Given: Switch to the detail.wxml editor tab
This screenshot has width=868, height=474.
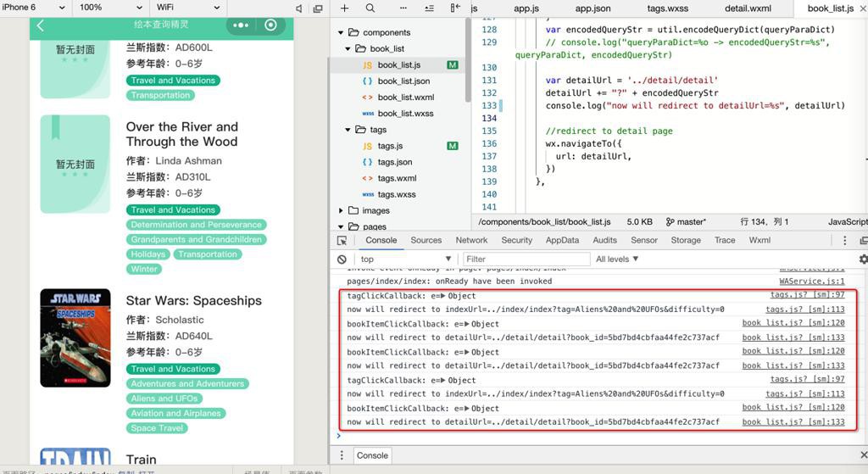Looking at the screenshot, I should click(x=748, y=8).
